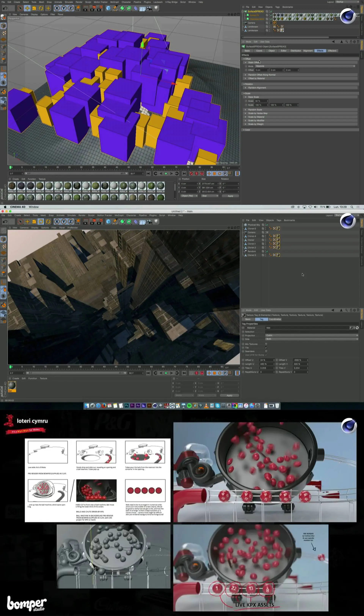Open Side dropdown showing Both
This screenshot has height=616, width=364.
[312, 339]
